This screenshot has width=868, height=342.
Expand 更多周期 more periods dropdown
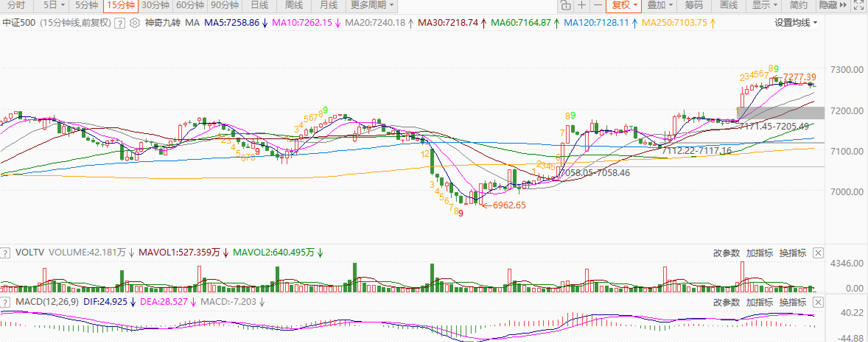(x=372, y=5)
